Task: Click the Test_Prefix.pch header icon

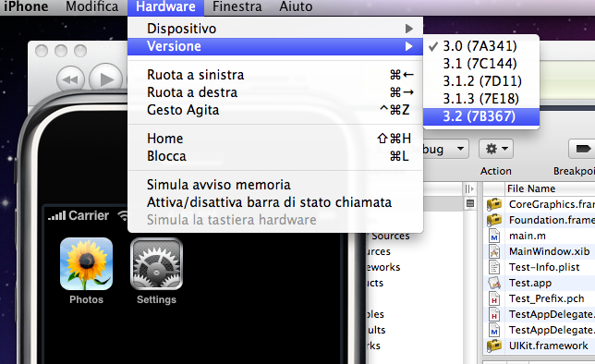Action: pyautogui.click(x=494, y=298)
